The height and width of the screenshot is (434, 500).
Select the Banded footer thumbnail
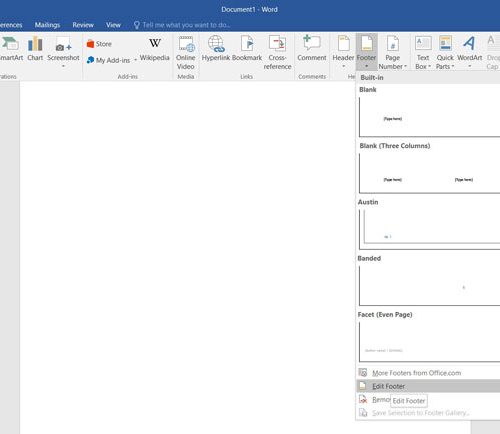coord(429,286)
